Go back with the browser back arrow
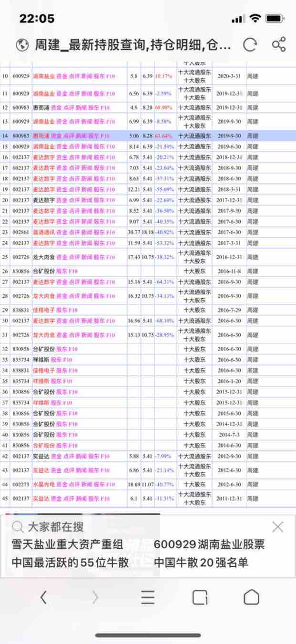This screenshot has width=296, height=644. pyautogui.click(x=44, y=597)
